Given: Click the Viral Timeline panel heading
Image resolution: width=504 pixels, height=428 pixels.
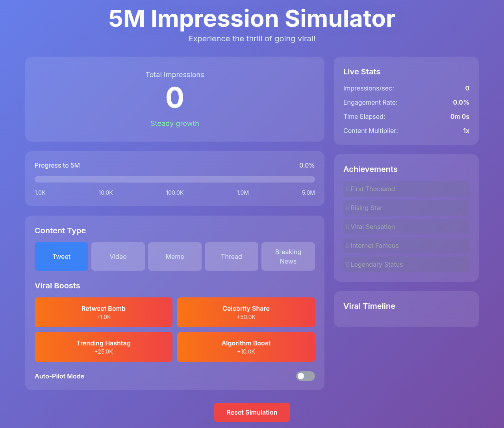Looking at the screenshot, I should tap(369, 306).
